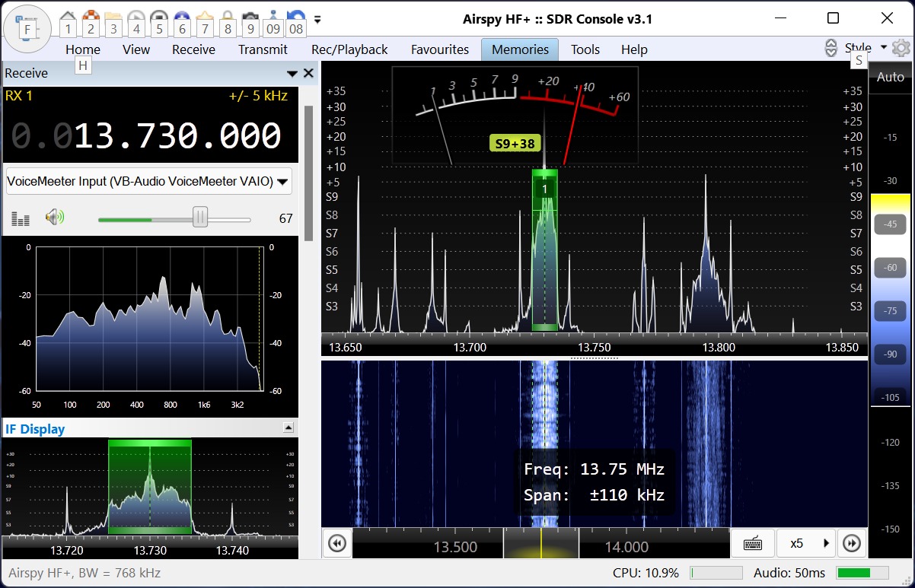Image resolution: width=915 pixels, height=588 pixels.
Task: Click the fast-forward tuning button
Action: coord(852,543)
